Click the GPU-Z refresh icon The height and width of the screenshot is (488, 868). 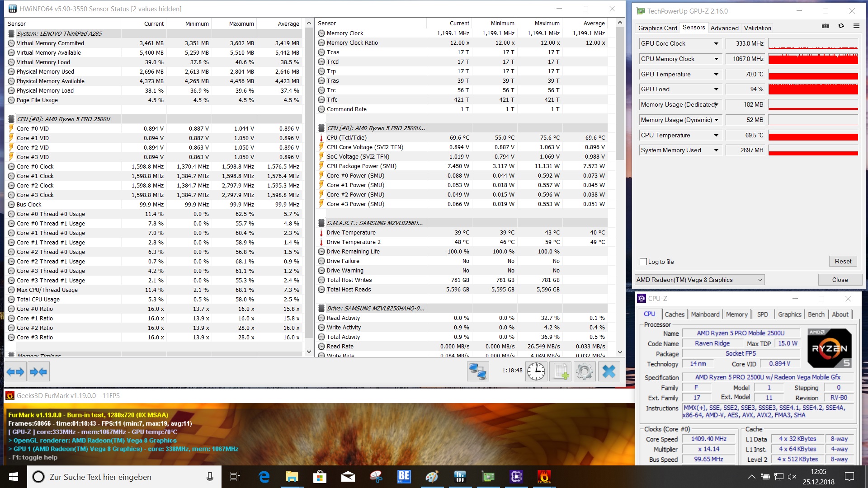841,26
